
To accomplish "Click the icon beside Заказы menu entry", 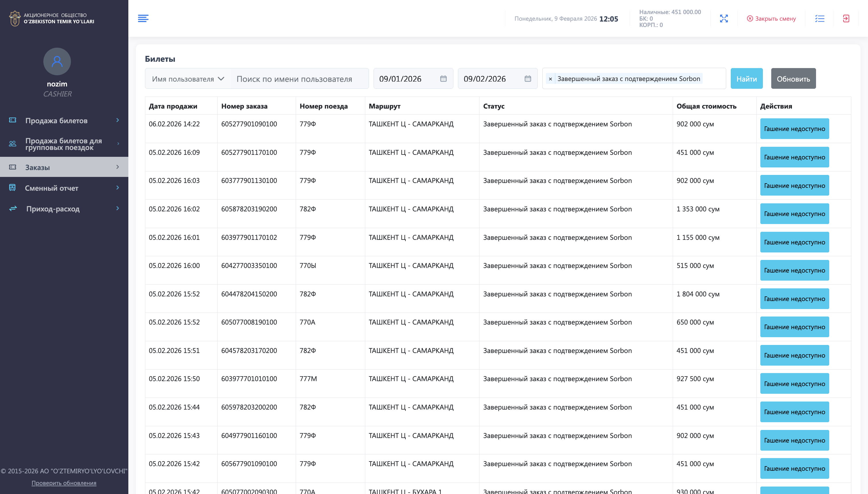I will pyautogui.click(x=12, y=167).
